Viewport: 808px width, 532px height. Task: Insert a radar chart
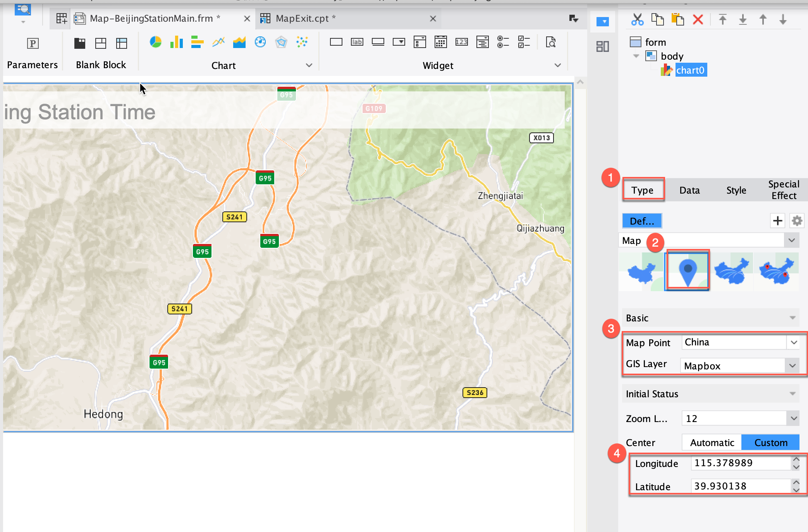[x=281, y=42]
